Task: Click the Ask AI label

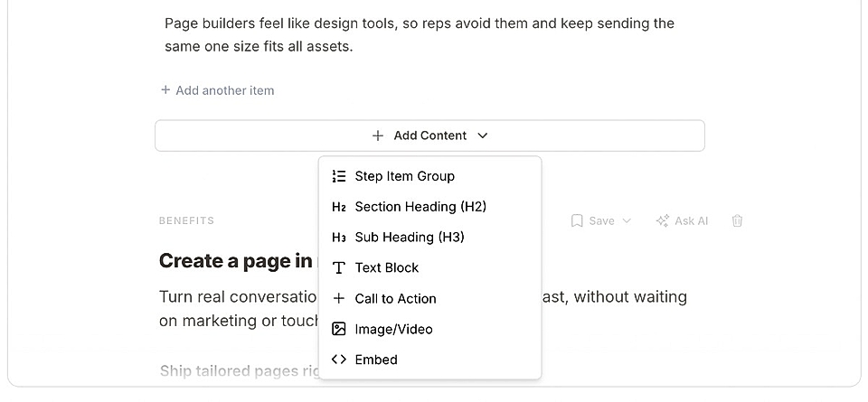Action: 691,220
